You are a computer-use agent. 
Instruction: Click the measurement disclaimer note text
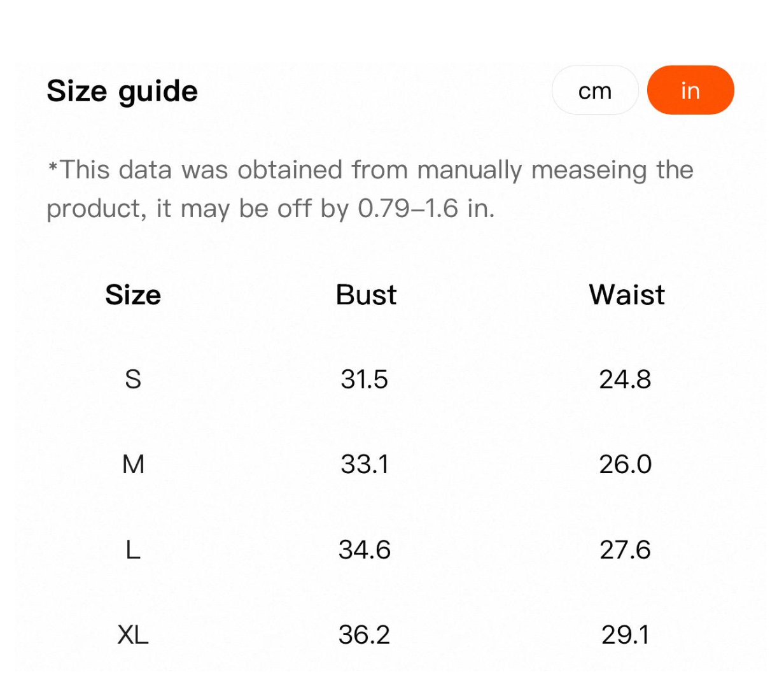(370, 189)
